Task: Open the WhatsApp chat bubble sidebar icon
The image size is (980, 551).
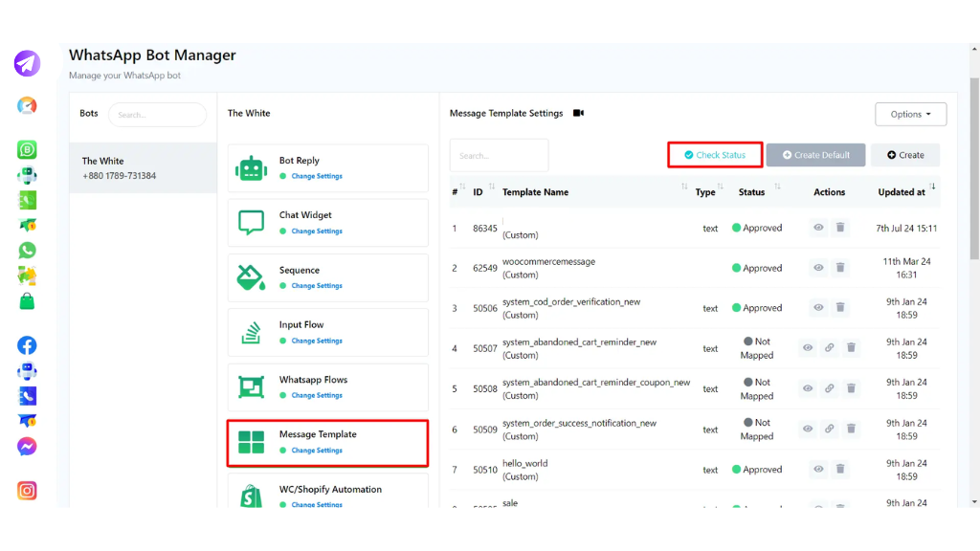Action: click(27, 251)
